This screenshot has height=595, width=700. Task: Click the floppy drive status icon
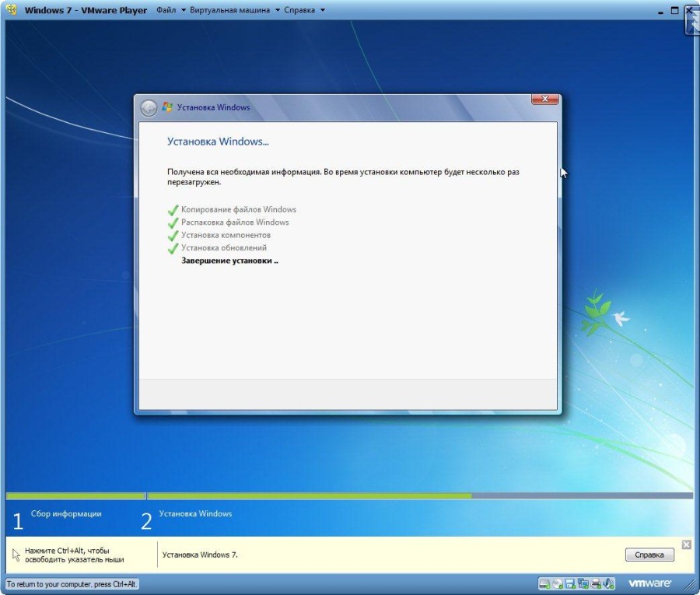point(570,583)
